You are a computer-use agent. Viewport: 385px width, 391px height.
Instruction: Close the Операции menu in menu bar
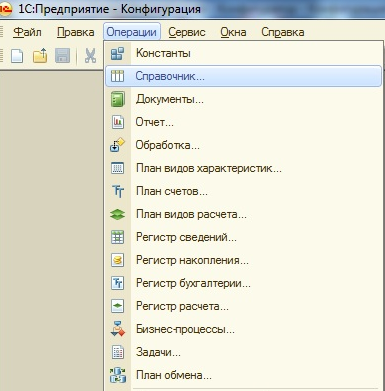[x=132, y=32]
